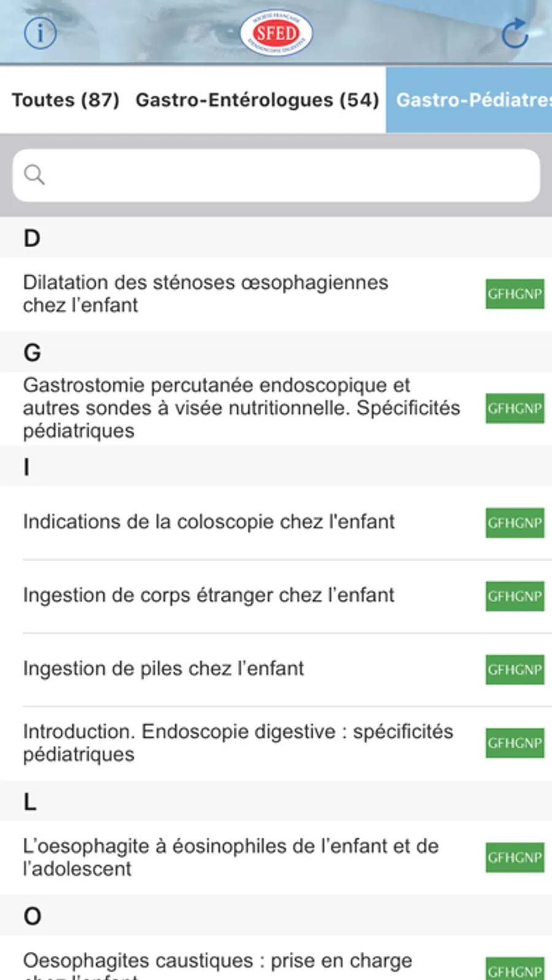Tap the SFED logo
The image size is (552, 980).
coord(276,33)
